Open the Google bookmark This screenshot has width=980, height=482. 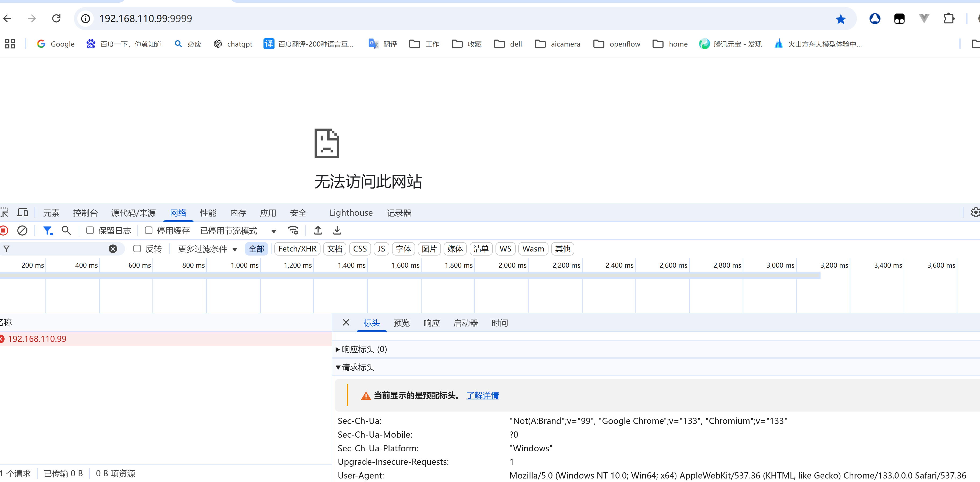click(x=56, y=44)
